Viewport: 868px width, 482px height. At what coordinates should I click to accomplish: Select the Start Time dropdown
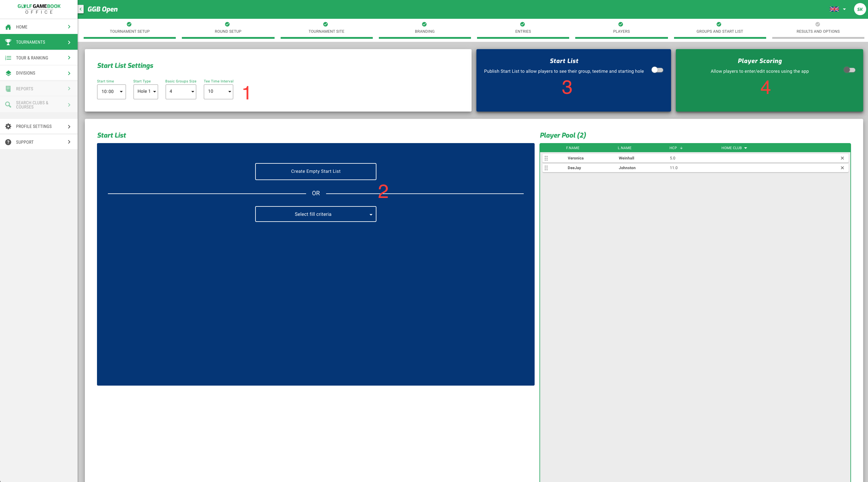tap(111, 92)
